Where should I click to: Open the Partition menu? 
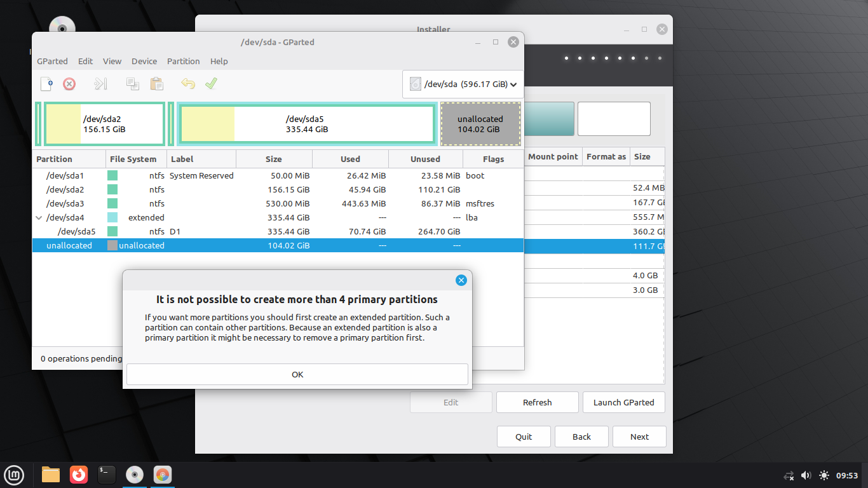[183, 61]
